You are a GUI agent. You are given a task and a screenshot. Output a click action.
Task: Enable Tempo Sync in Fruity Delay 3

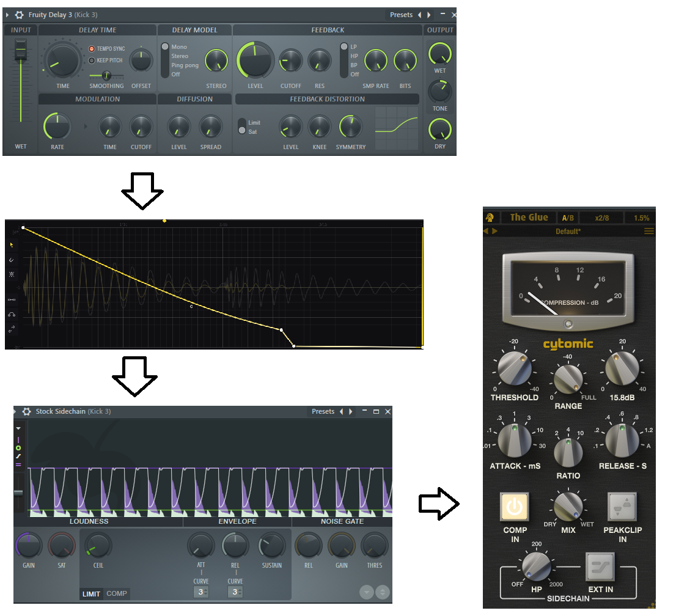(92, 49)
